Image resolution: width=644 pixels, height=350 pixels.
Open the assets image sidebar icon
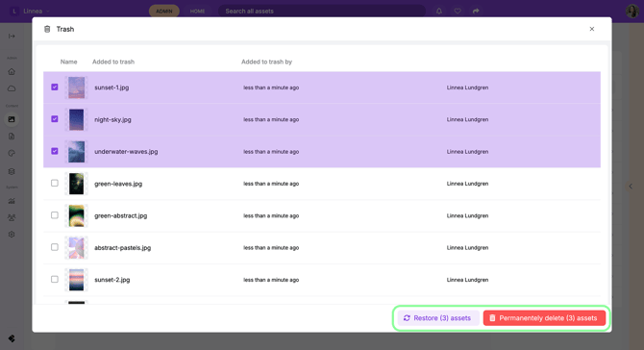[12, 119]
